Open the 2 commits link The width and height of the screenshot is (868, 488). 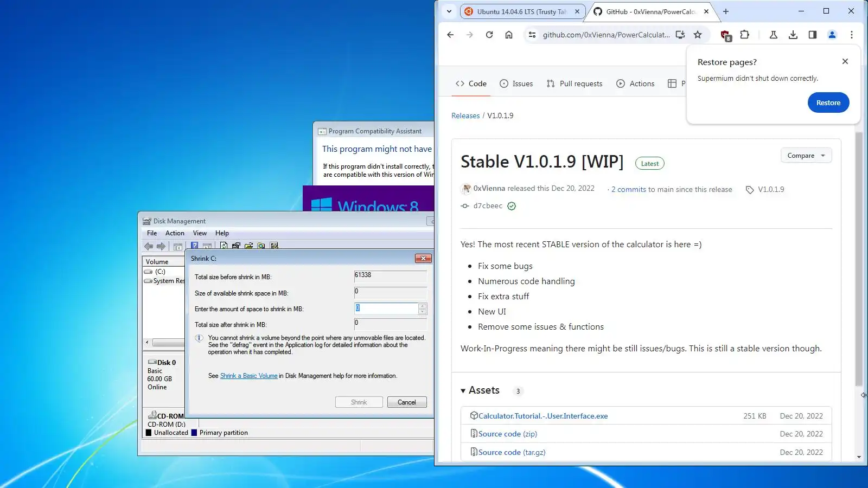pos(629,189)
